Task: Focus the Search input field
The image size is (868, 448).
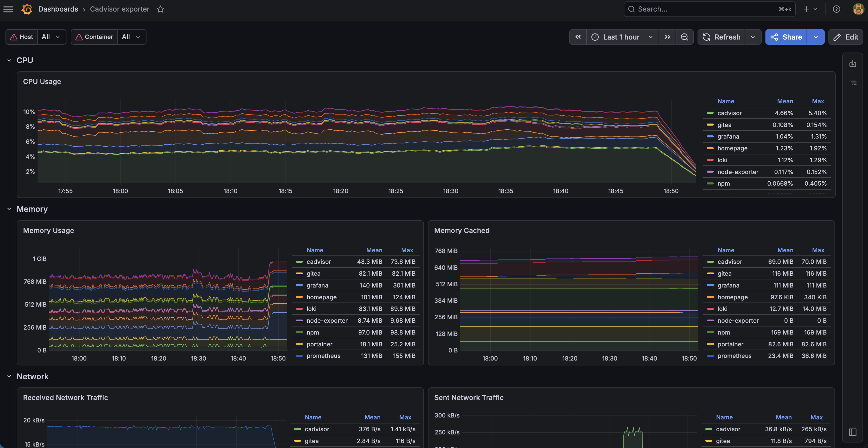Action: 709,9
